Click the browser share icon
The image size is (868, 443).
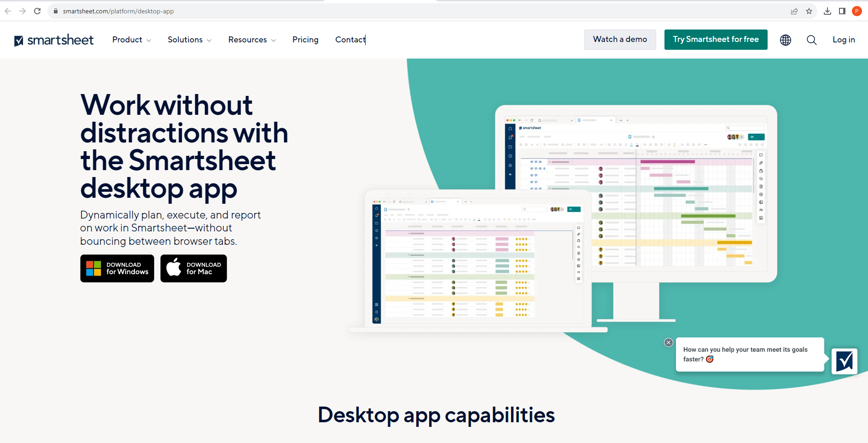(x=794, y=11)
